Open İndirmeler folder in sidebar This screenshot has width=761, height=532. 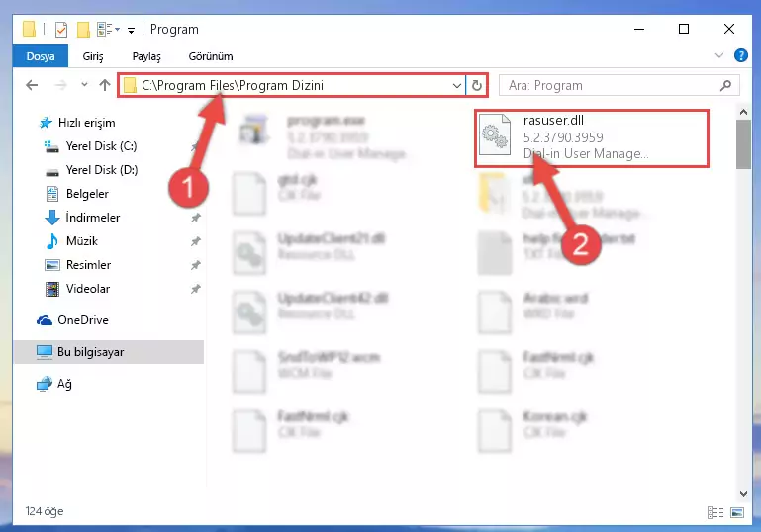[93, 218]
